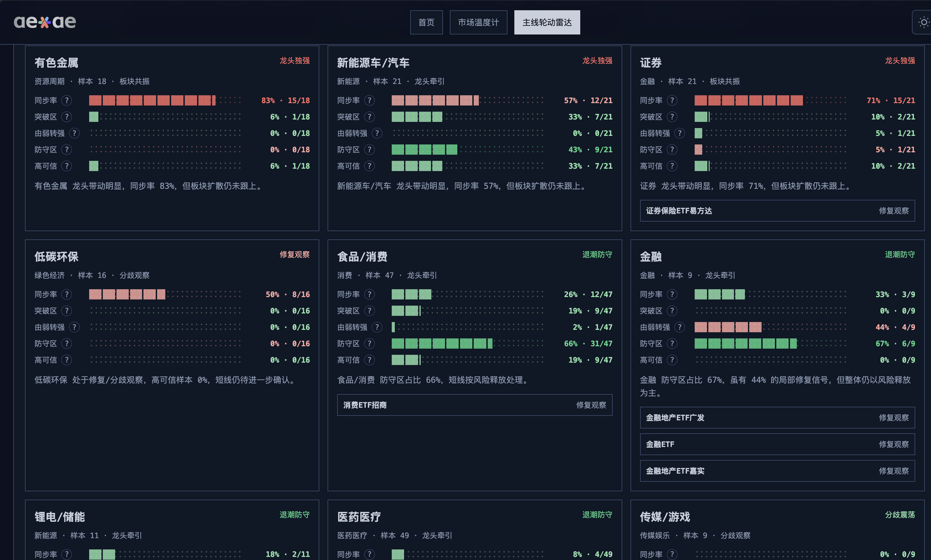The width and height of the screenshot is (931, 560).
Task: Click help icon beside 高可信 in 食品/消费 card
Action: [370, 360]
